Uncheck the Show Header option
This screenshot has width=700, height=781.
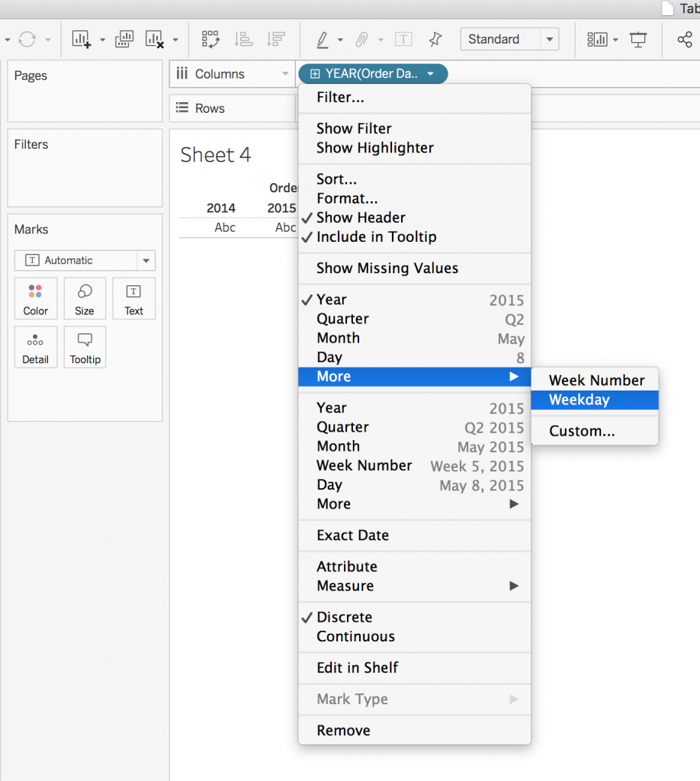coord(361,217)
